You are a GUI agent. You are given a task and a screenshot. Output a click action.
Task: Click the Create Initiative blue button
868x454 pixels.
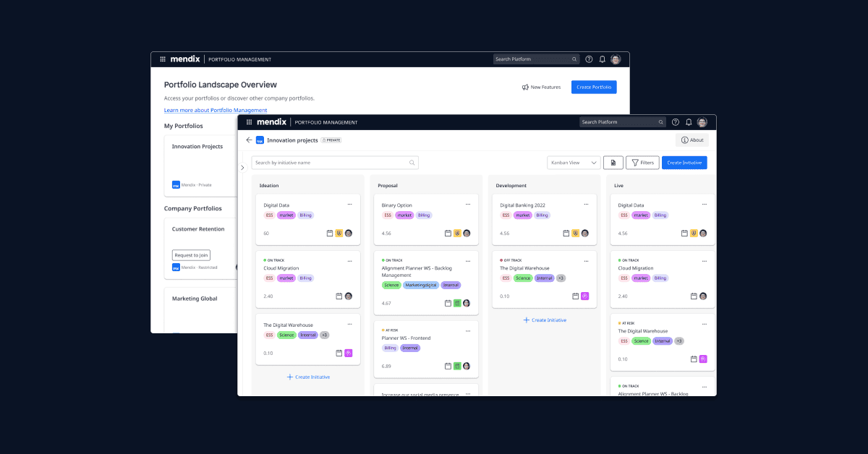pyautogui.click(x=684, y=163)
